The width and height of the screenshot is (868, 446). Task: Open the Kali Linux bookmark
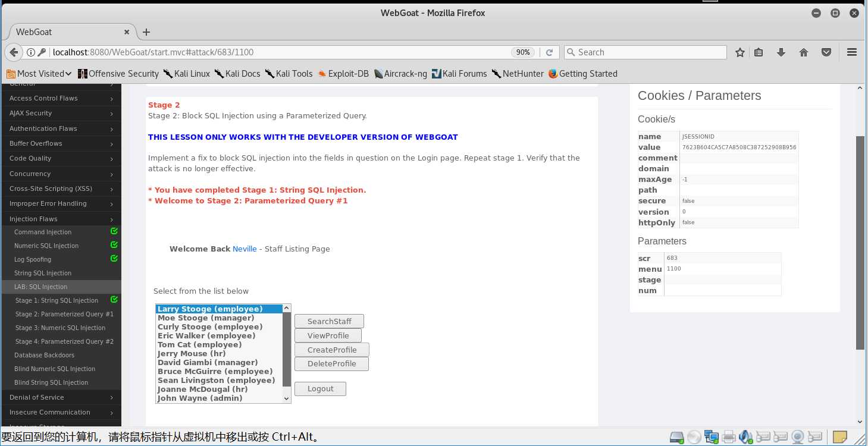(x=186, y=74)
